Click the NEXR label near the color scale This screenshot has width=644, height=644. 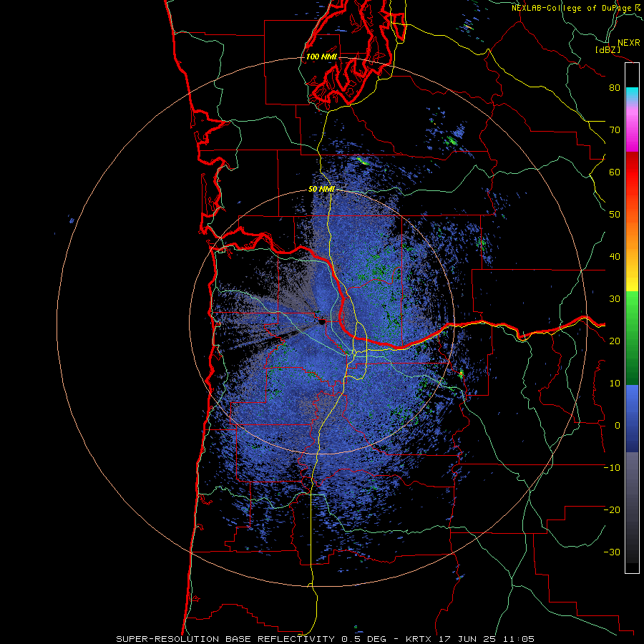[x=628, y=43]
